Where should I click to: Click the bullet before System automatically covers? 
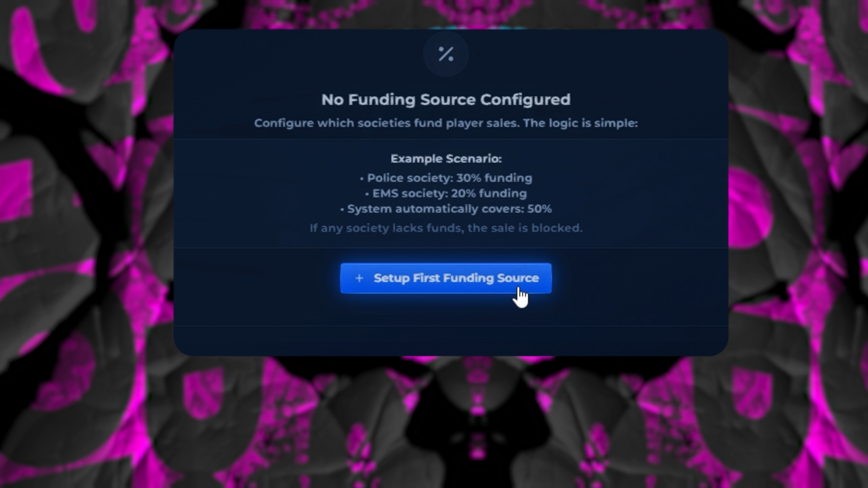342,210
